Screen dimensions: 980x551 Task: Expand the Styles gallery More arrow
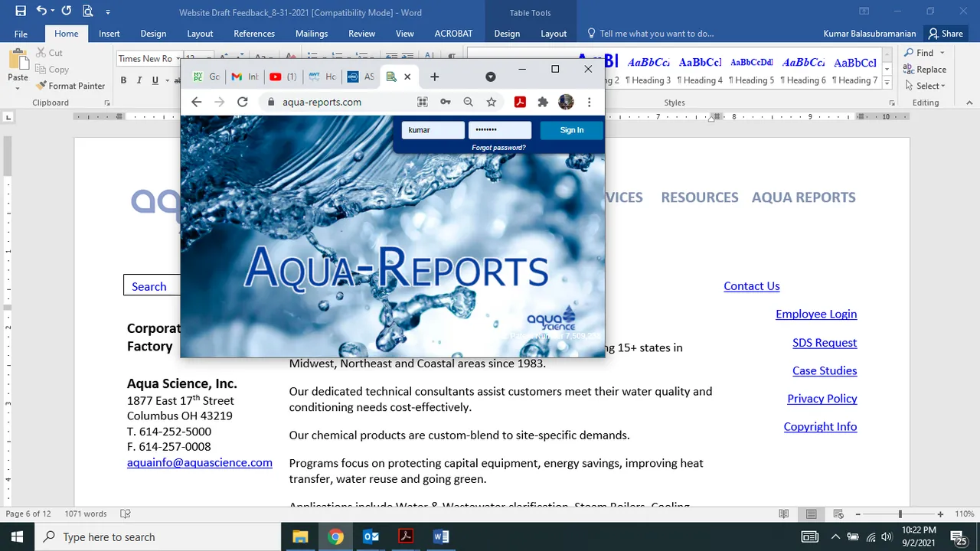tap(887, 83)
